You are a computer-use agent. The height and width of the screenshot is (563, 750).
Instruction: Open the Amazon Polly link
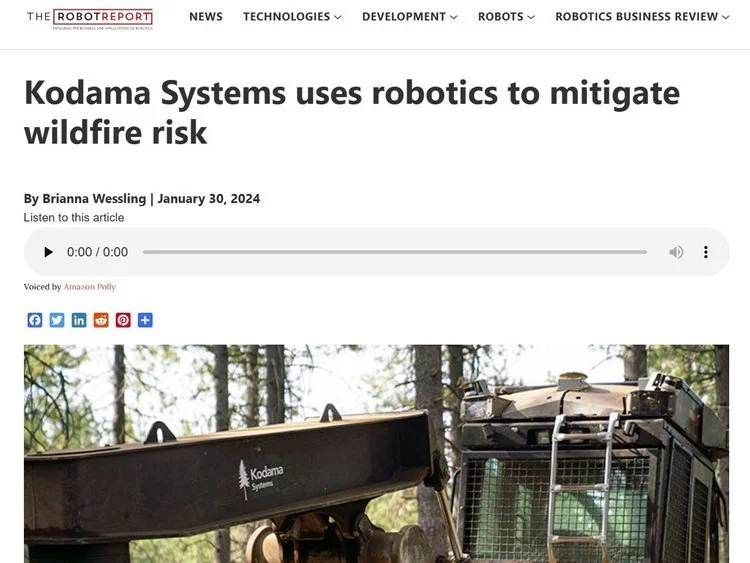89,287
